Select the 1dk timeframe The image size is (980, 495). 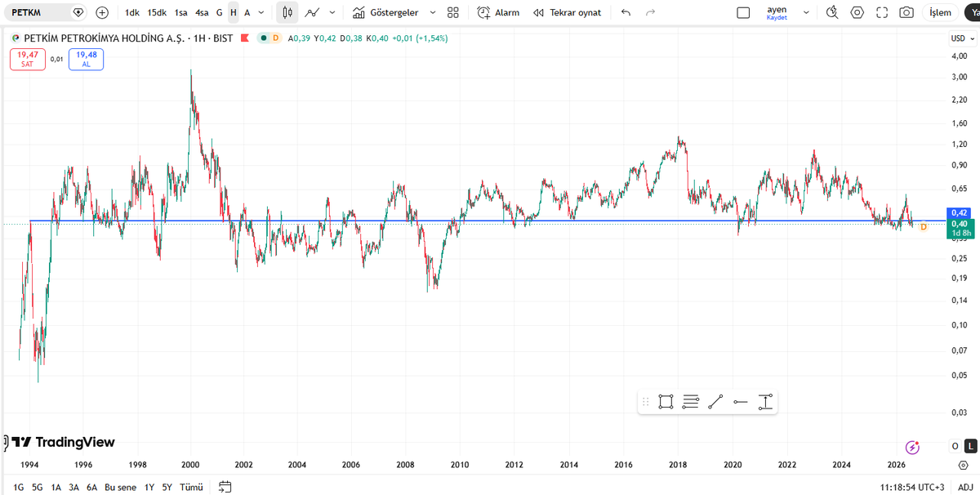point(132,12)
